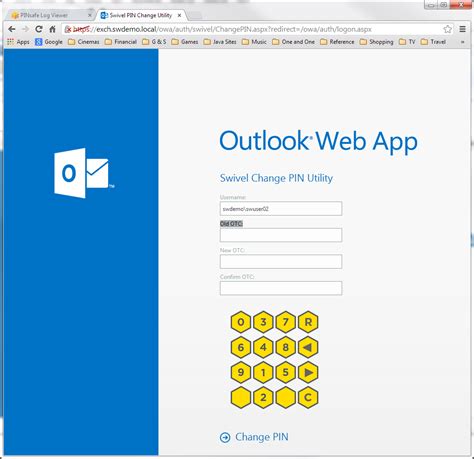Image resolution: width=474 pixels, height=459 pixels.
Task: Tap keypad hexagon 7
Action: 286,322
